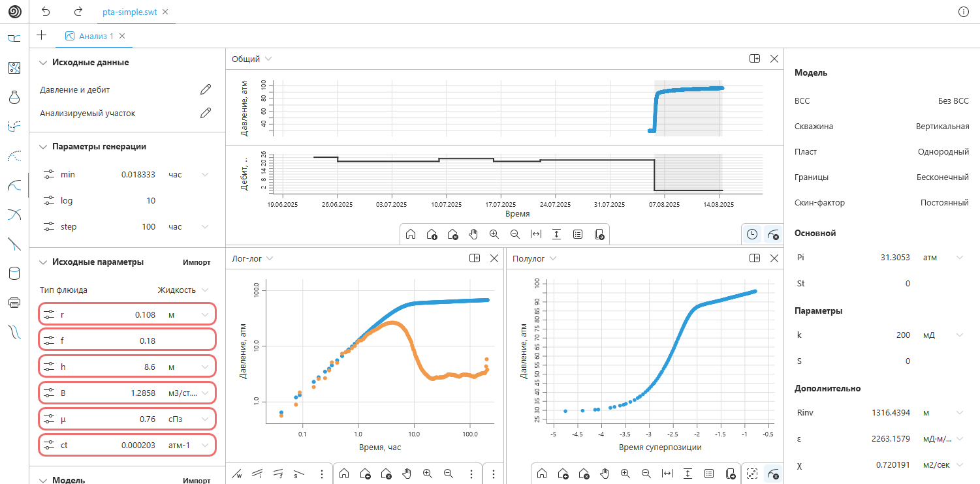Add a new analysis with plus icon
Screen dimensions: 980x484
click(42, 35)
